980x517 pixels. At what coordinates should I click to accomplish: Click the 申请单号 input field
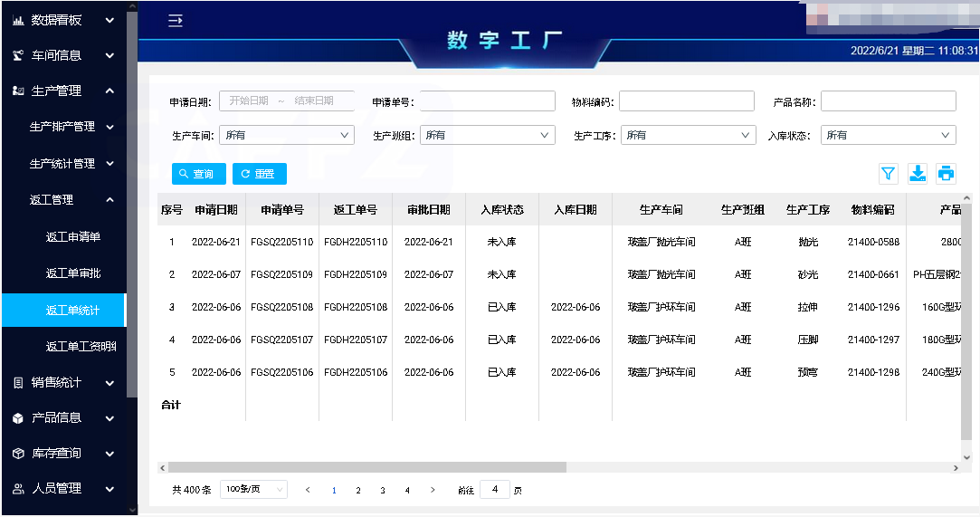coord(487,101)
